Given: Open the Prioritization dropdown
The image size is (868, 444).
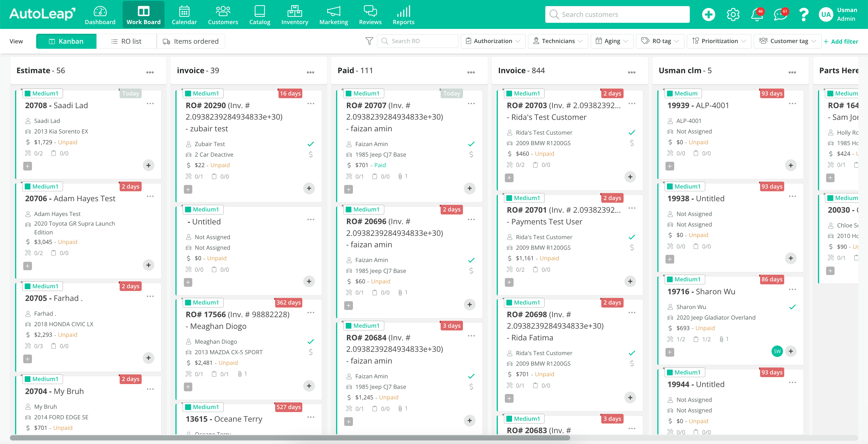Looking at the screenshot, I should pyautogui.click(x=719, y=41).
